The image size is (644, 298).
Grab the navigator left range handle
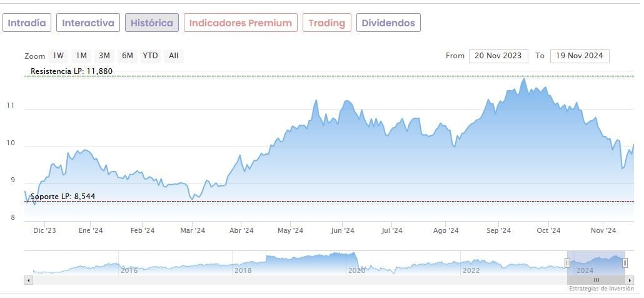pos(568,262)
